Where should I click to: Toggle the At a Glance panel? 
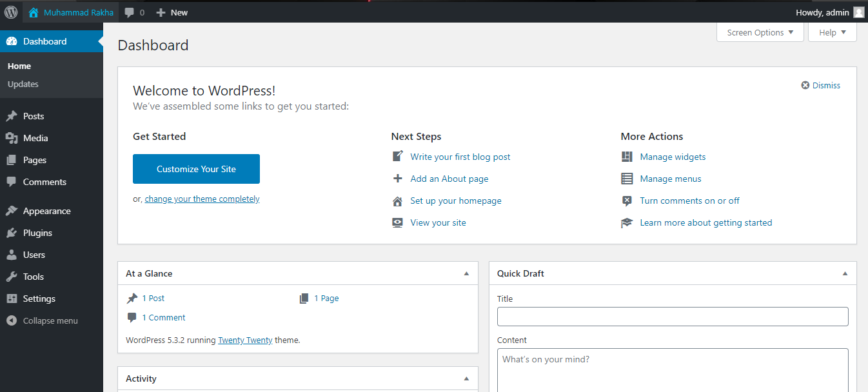467,273
